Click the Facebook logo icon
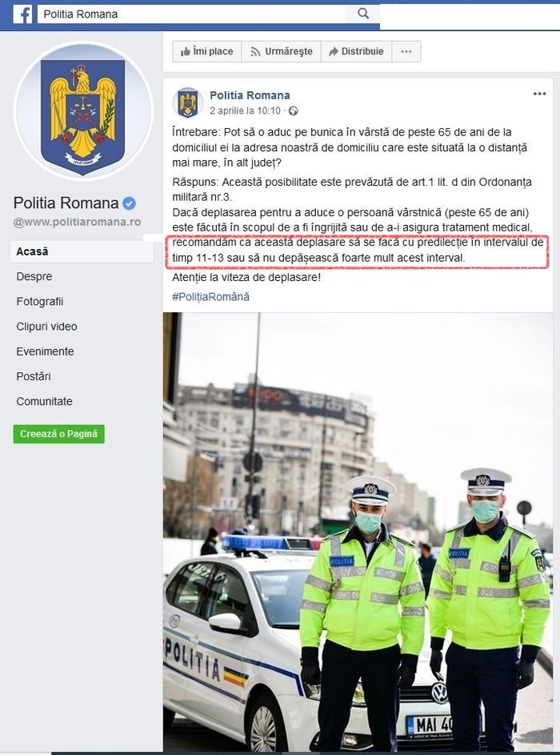Image resolution: width=560 pixels, height=755 pixels. (x=22, y=14)
